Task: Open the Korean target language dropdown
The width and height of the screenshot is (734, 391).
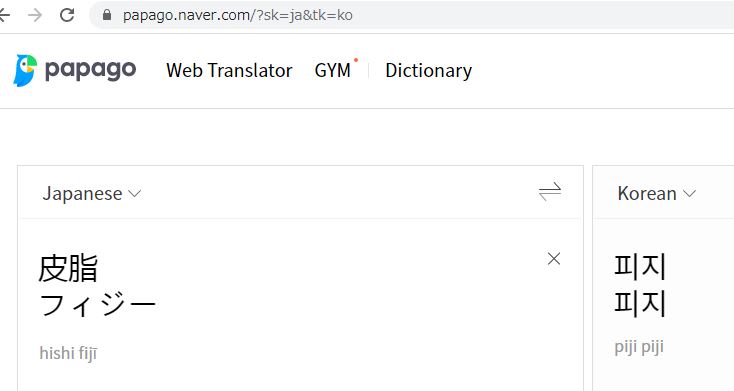Action: (x=657, y=193)
